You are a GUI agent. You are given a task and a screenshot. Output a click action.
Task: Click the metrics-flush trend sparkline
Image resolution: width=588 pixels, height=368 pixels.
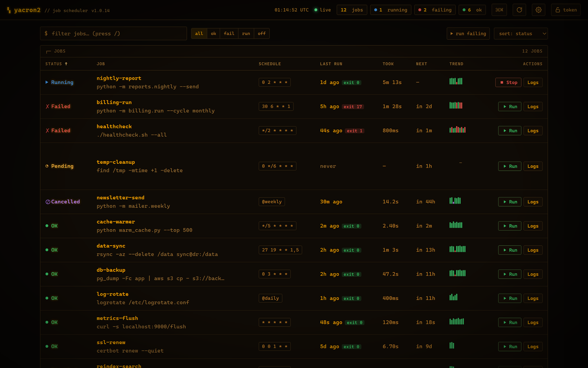pyautogui.click(x=457, y=321)
